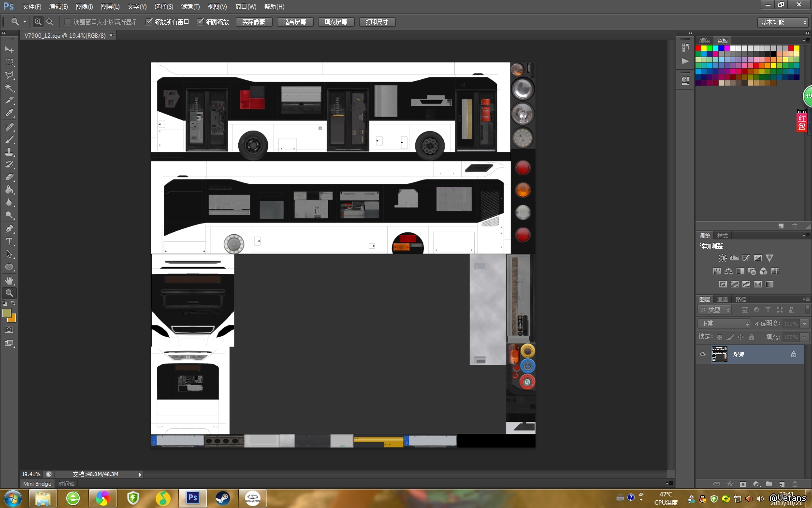
Task: Click the 适合屏幕 button
Action: (x=295, y=22)
